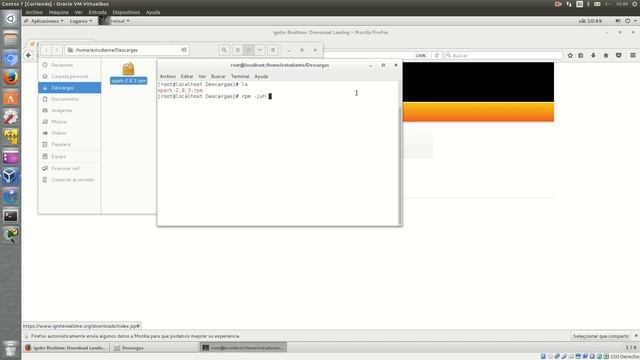Click the Firefox back arrow button
640x360 pixels.
(28, 55)
